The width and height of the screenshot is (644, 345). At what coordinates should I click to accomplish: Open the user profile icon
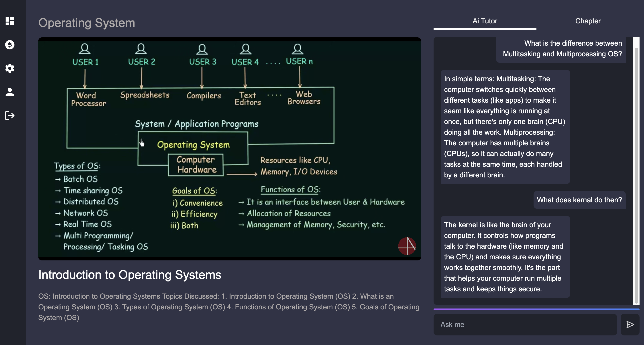(10, 92)
